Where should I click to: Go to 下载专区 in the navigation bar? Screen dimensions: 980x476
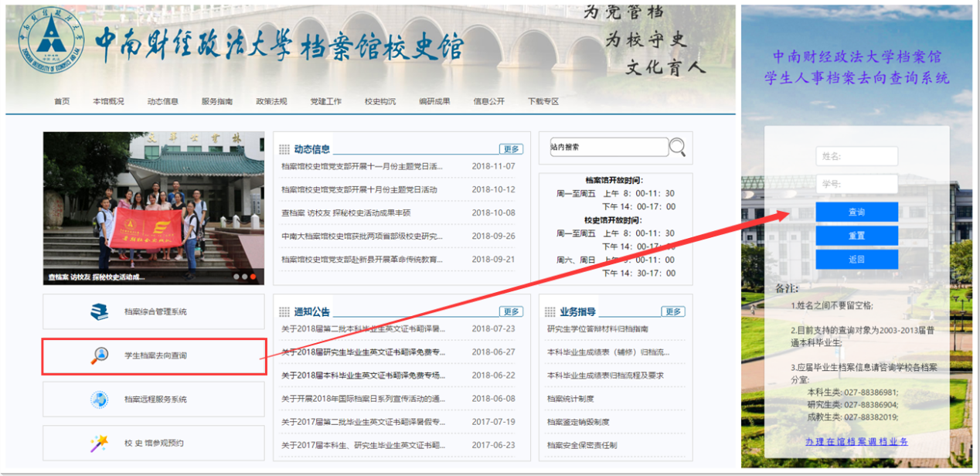click(543, 101)
